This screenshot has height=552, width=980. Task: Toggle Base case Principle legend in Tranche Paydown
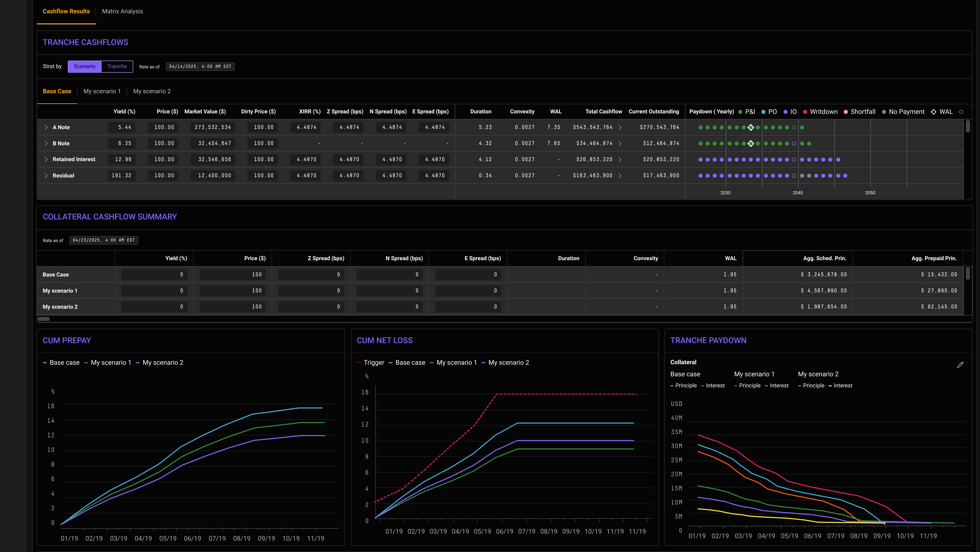(684, 386)
